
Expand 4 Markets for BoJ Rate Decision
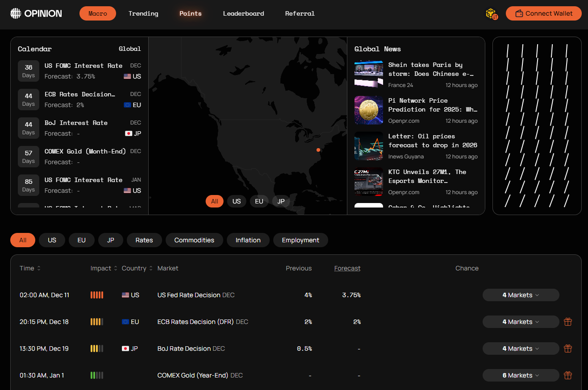[521, 349]
